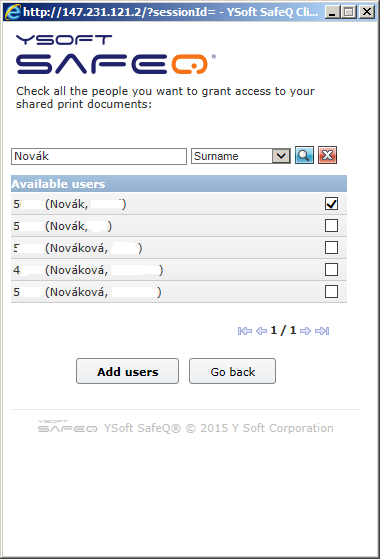Click the YSoft SafeQ logo at top
This screenshot has height=559, width=380.
[116, 54]
